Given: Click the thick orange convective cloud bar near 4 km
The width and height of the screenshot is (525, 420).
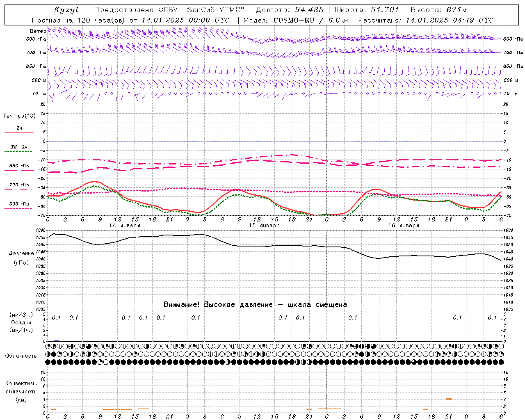Looking at the screenshot, I should [449, 399].
